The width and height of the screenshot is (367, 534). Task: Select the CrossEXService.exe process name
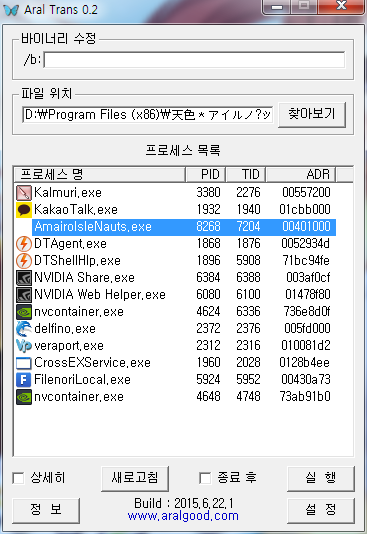(92, 363)
